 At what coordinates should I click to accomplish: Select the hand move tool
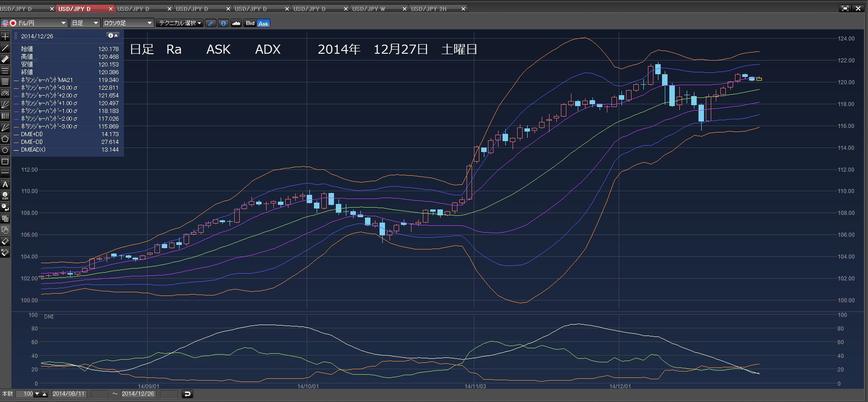click(x=5, y=230)
